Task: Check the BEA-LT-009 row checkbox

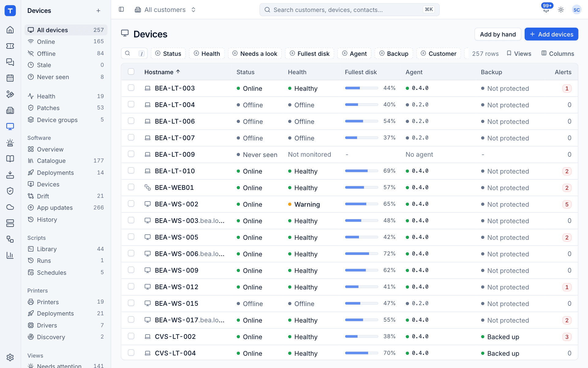Action: (x=131, y=154)
